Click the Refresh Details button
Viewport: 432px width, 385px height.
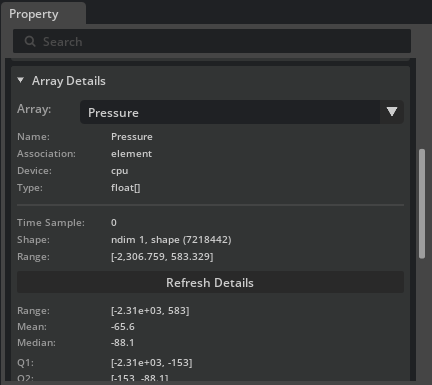pyautogui.click(x=210, y=283)
